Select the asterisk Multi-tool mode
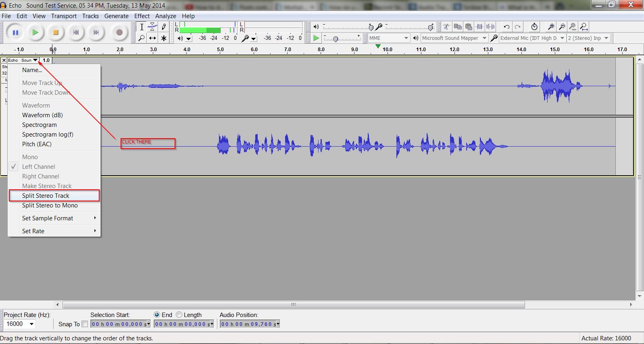This screenshot has height=344, width=644. [163, 38]
